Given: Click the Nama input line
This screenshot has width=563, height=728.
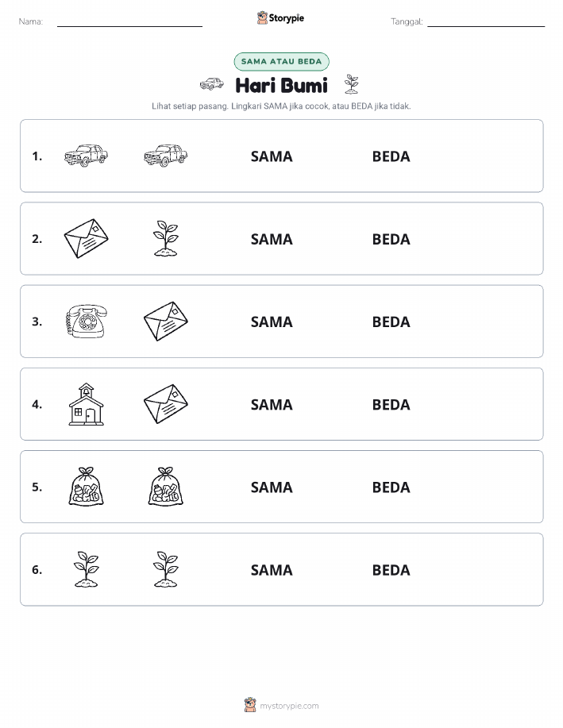Looking at the screenshot, I should point(129,22).
